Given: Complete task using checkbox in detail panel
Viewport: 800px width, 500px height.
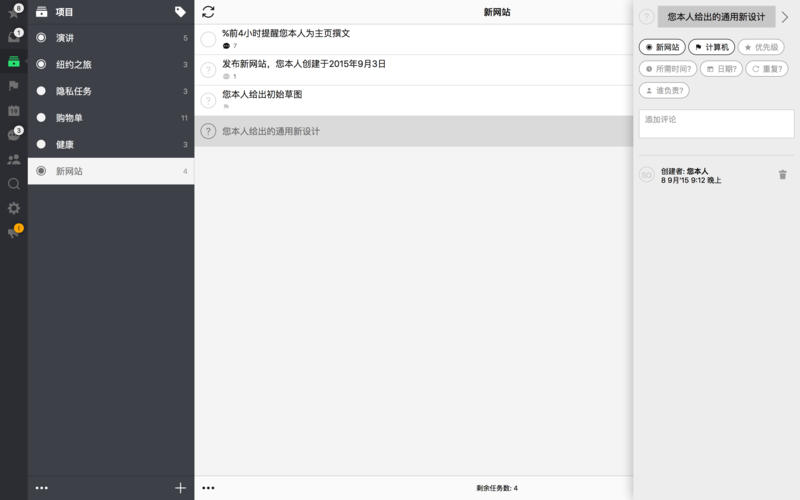Looking at the screenshot, I should click(646, 17).
